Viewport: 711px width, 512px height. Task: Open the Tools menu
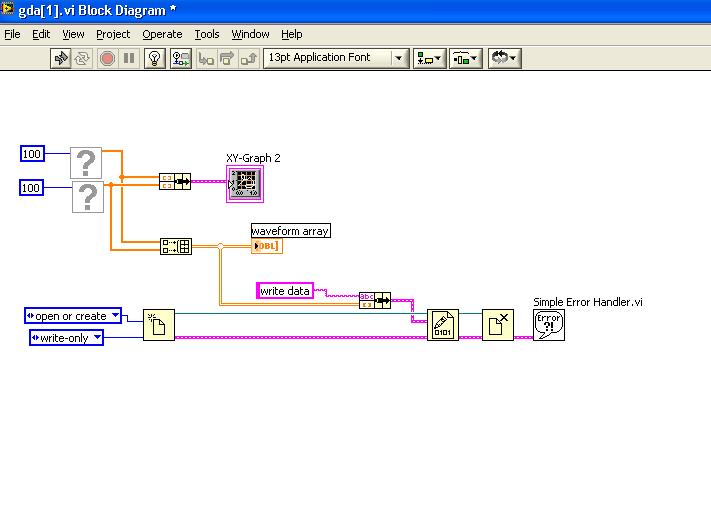pyautogui.click(x=207, y=34)
